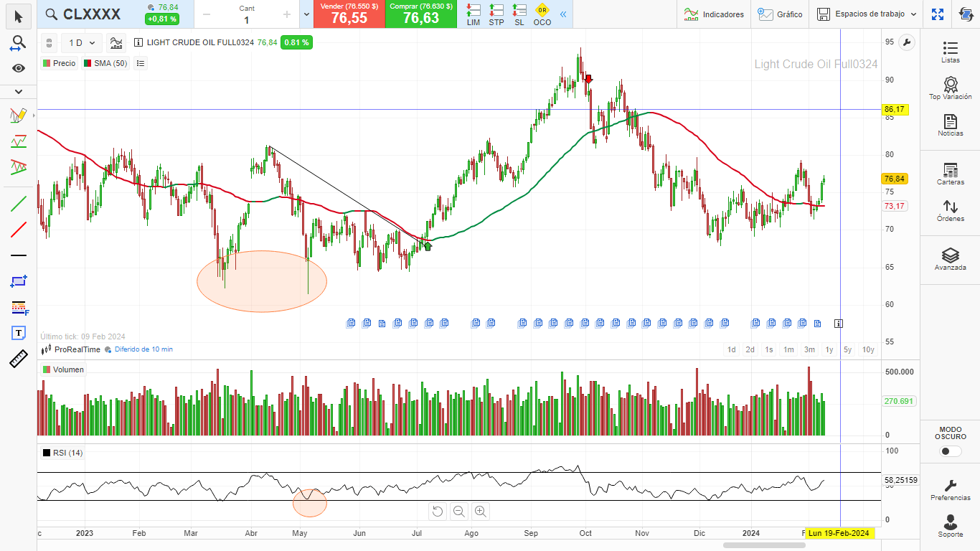Open the RSI (14) indicator settings
Image resolution: width=980 pixels, height=551 pixels.
[63, 453]
